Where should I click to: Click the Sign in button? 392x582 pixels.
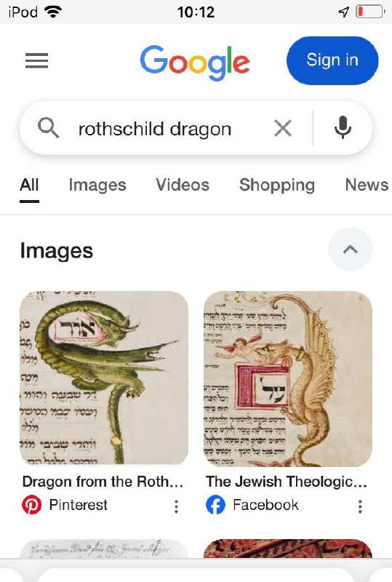332,60
